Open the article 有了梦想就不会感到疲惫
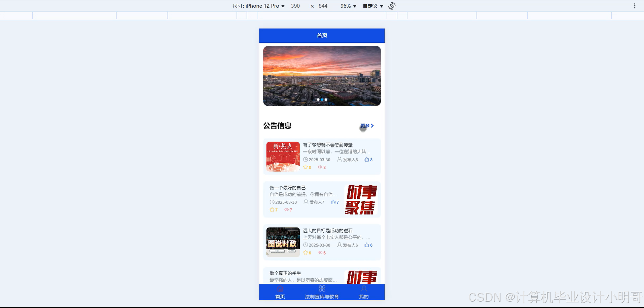The width and height of the screenshot is (644, 308). click(x=327, y=145)
